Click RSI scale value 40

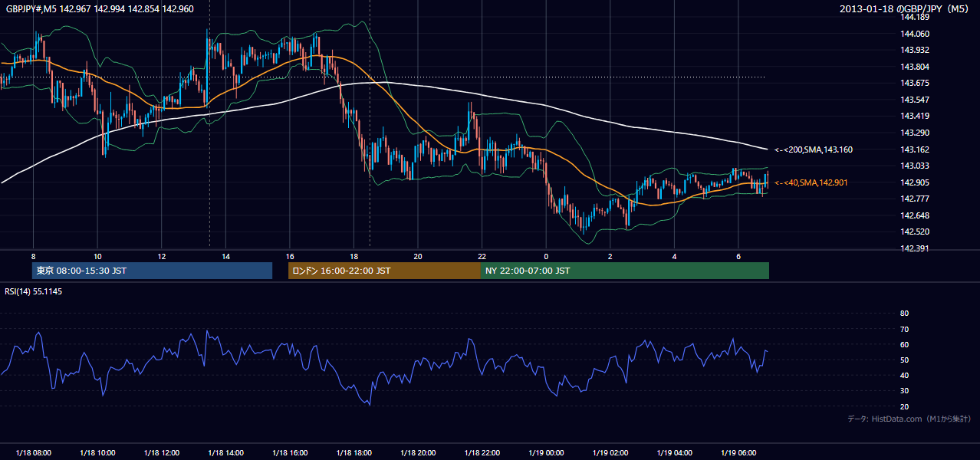pos(905,375)
